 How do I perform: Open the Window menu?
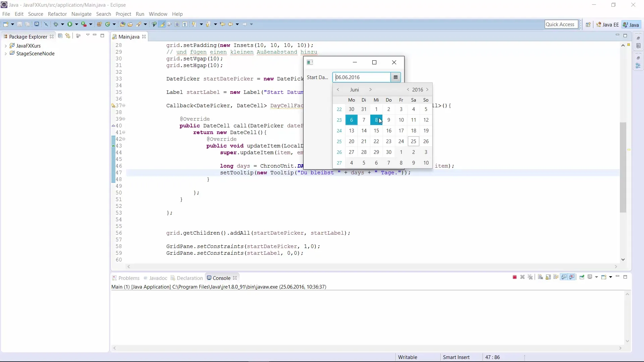[x=158, y=14]
